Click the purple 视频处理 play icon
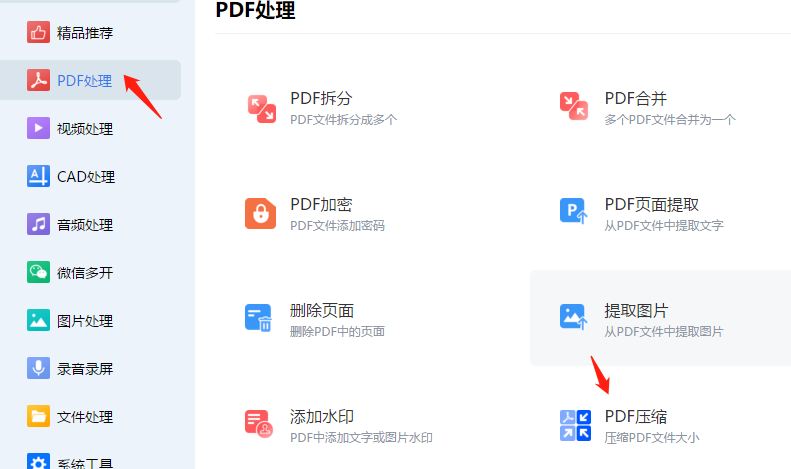791x469 pixels. (x=38, y=128)
